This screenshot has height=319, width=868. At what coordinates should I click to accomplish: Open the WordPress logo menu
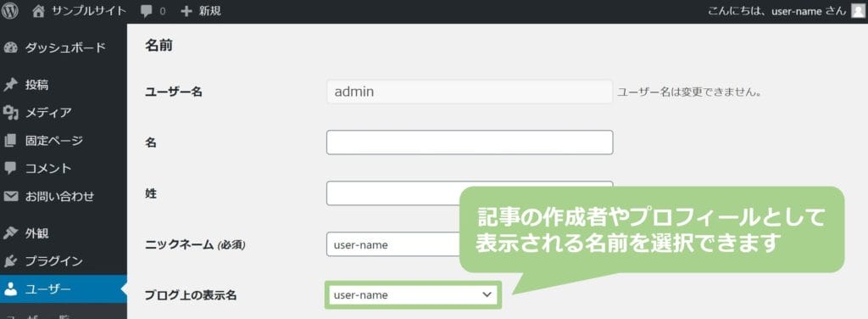click(10, 11)
